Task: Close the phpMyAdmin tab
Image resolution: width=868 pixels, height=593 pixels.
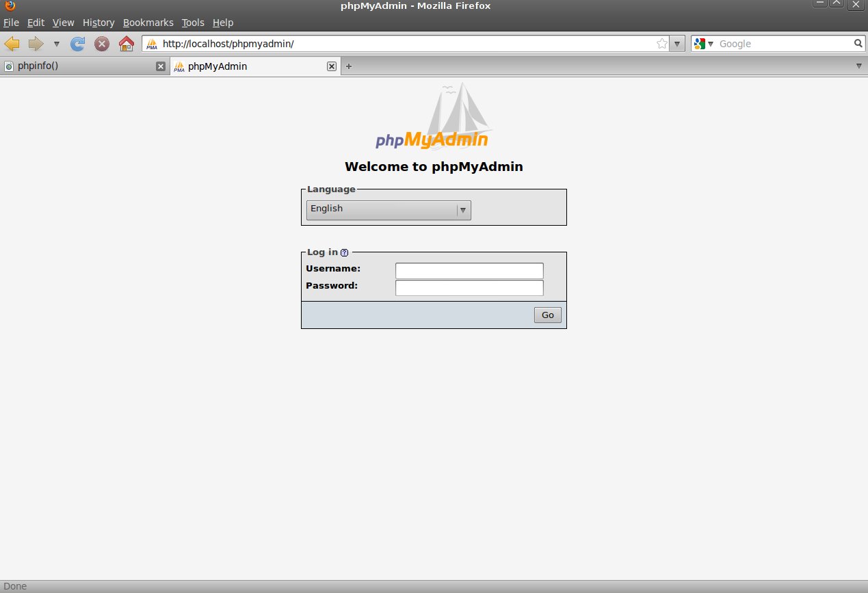Action: click(x=332, y=66)
